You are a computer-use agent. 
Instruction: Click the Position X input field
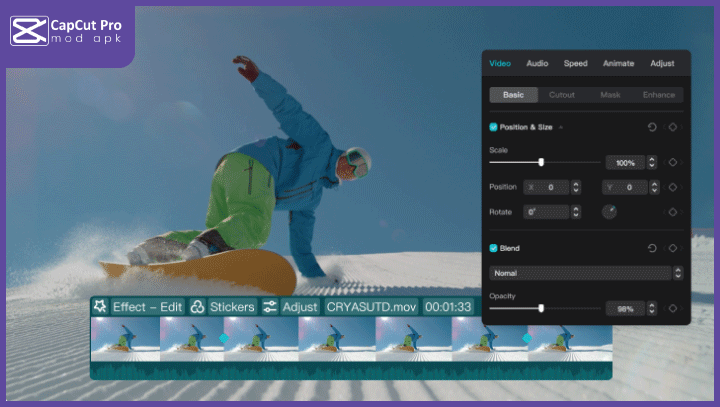coord(549,187)
